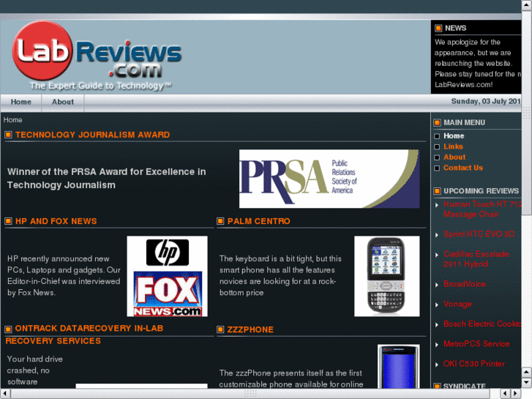532x399 pixels.
Task: Click orange icon beside MAIN MENU heading
Action: point(438,122)
